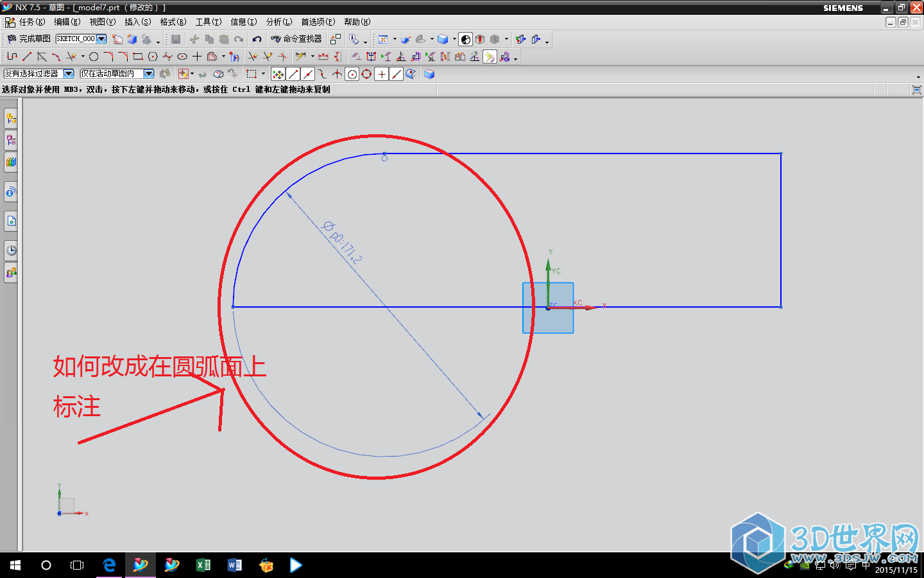Screen dimensions: 924x578
Task: Expand the rendering style dropdown arrow
Action: 454,39
